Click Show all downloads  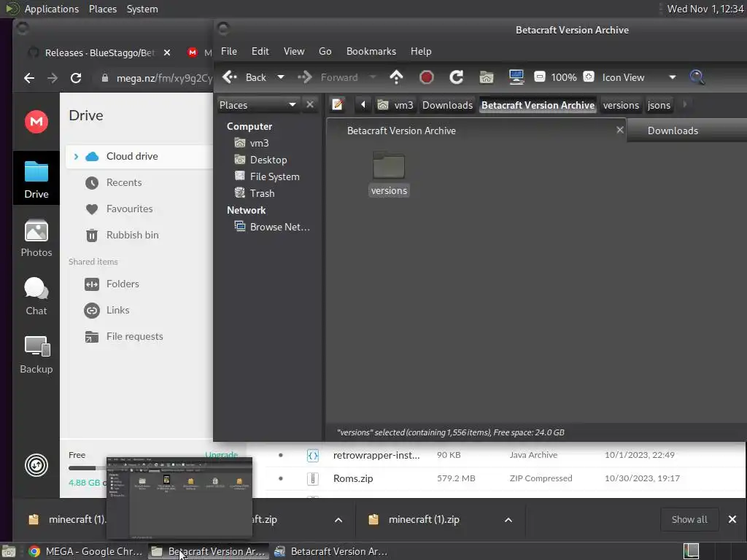689,519
